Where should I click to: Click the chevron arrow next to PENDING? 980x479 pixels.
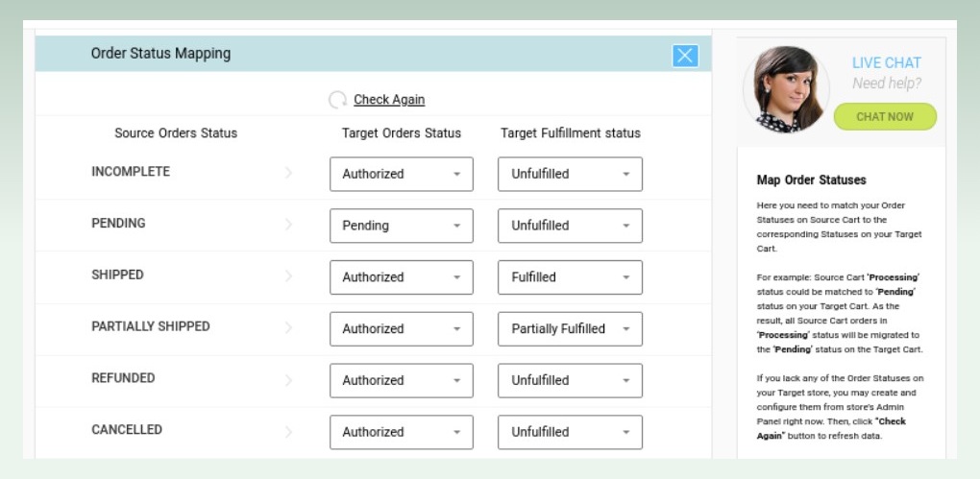click(288, 225)
